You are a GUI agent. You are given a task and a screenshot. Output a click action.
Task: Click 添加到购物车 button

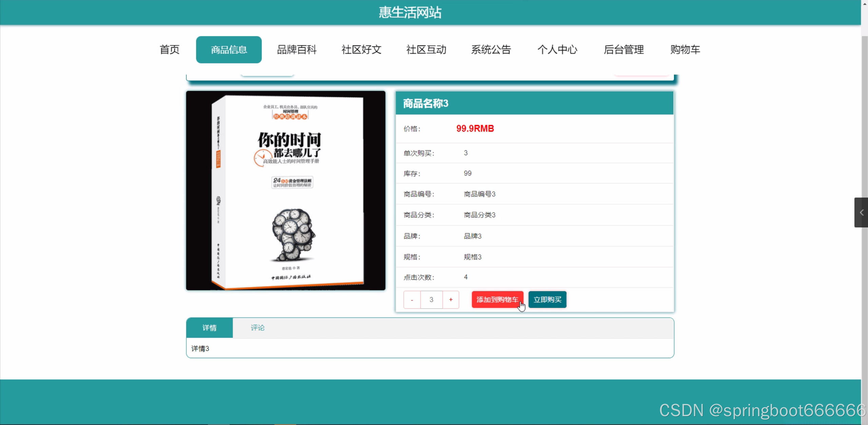pyautogui.click(x=497, y=300)
